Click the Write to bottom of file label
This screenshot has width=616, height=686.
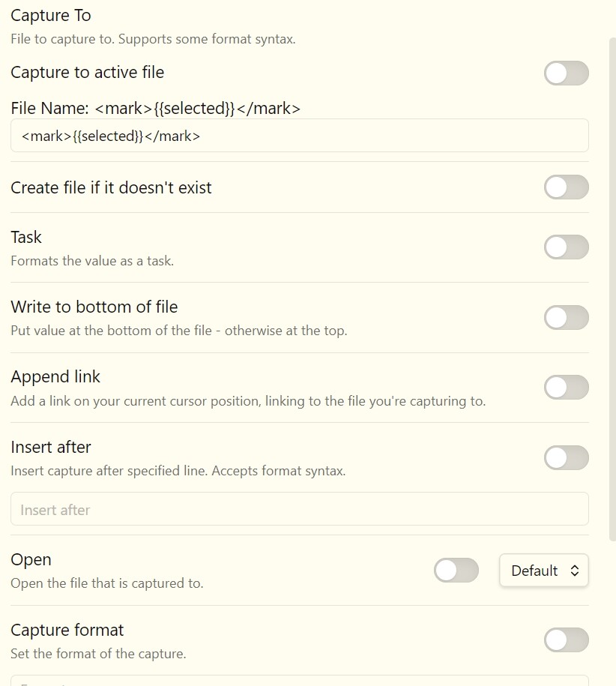pos(94,307)
